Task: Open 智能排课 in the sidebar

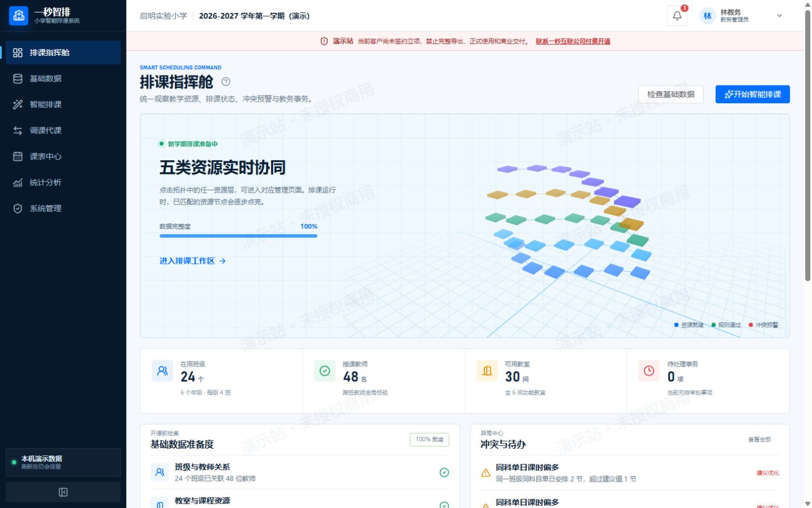Action: click(63, 104)
